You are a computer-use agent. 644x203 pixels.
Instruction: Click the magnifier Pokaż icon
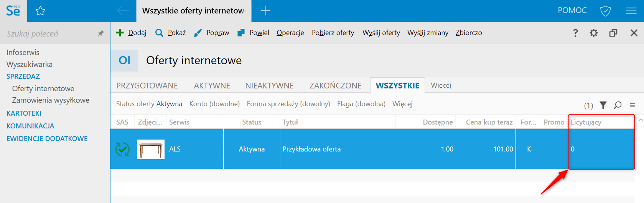(159, 33)
